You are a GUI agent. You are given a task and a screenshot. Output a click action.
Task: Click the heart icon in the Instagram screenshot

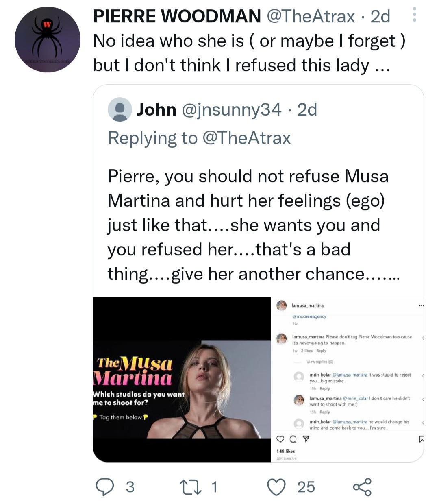(x=280, y=439)
